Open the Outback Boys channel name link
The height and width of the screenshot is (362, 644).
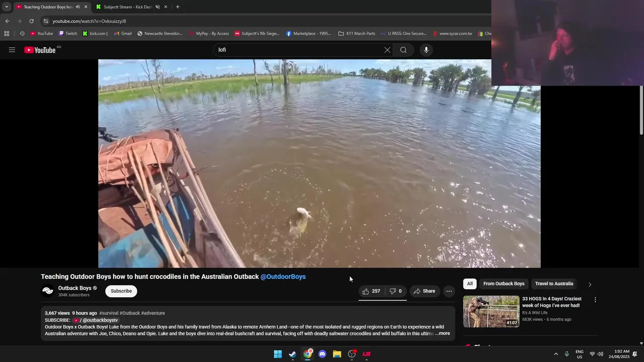(x=74, y=288)
